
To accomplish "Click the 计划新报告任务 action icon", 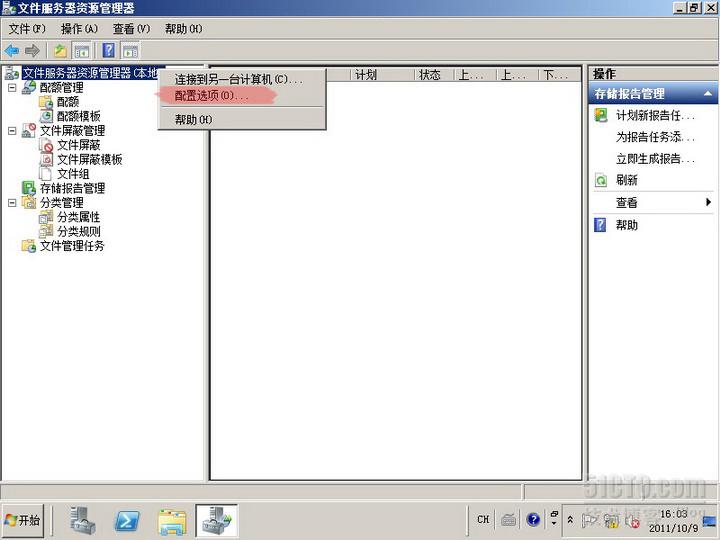I will (x=601, y=115).
